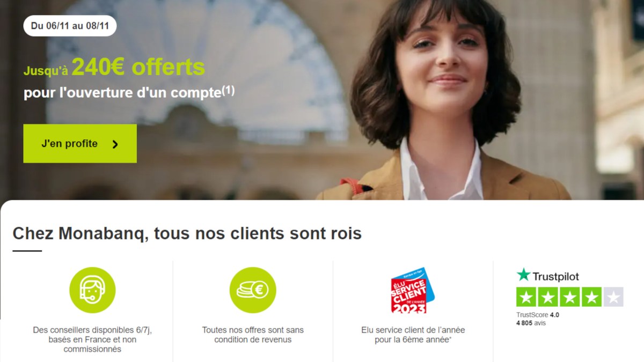Click the first green Trustpilot rating star
Image resolution: width=644 pixels, height=362 pixels.
(526, 297)
